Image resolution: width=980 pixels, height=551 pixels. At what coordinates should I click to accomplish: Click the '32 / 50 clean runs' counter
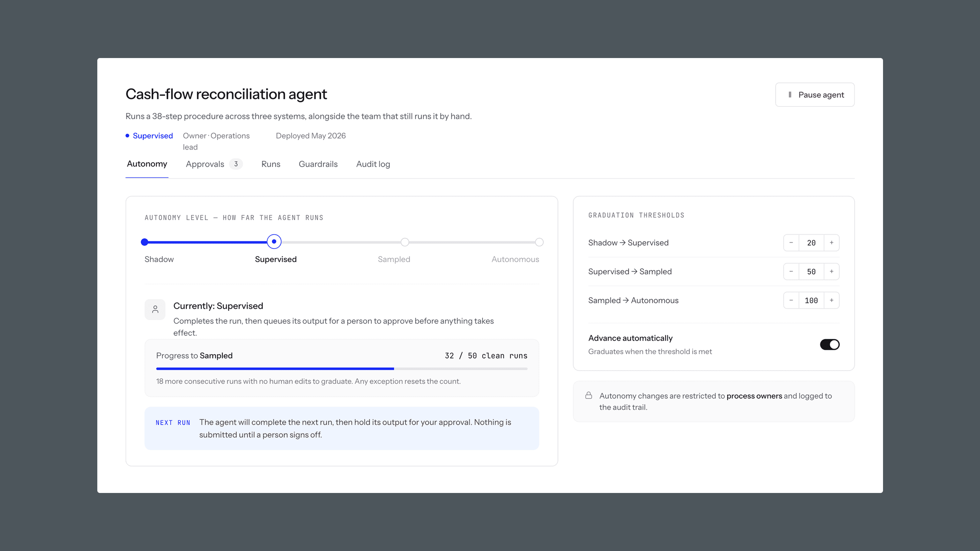tap(486, 356)
